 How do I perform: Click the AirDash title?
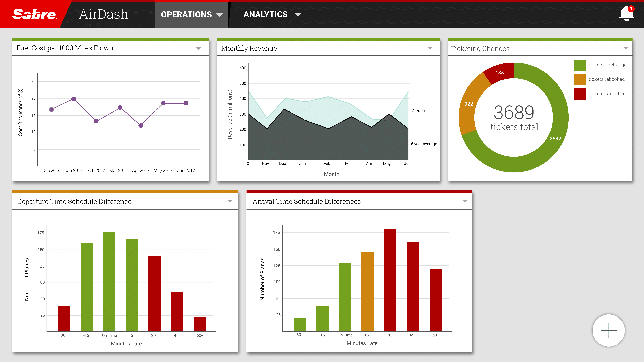pyautogui.click(x=103, y=14)
